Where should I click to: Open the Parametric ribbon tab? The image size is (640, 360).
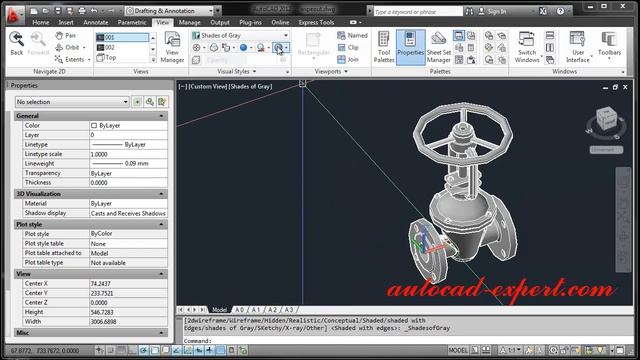131,22
